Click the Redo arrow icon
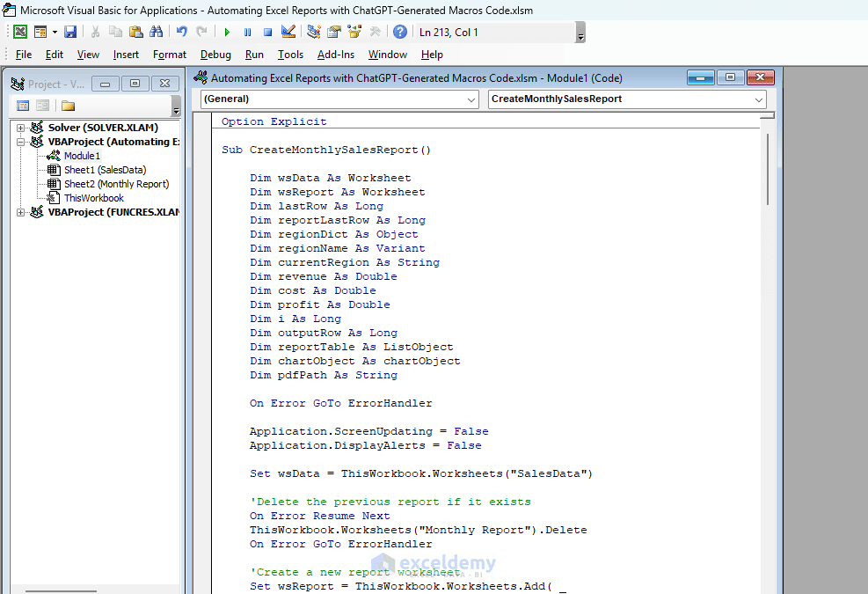Screen dimensions: 868x594 202,33
